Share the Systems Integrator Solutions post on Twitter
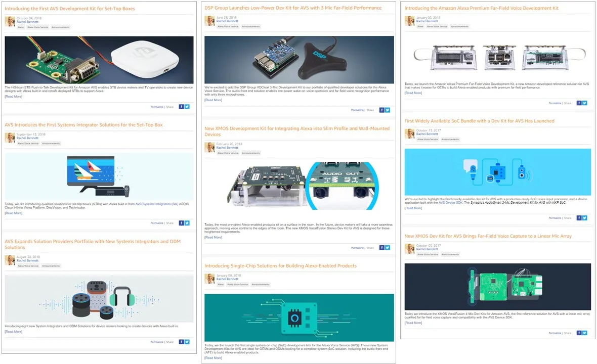The image size is (597, 364). tap(187, 223)
